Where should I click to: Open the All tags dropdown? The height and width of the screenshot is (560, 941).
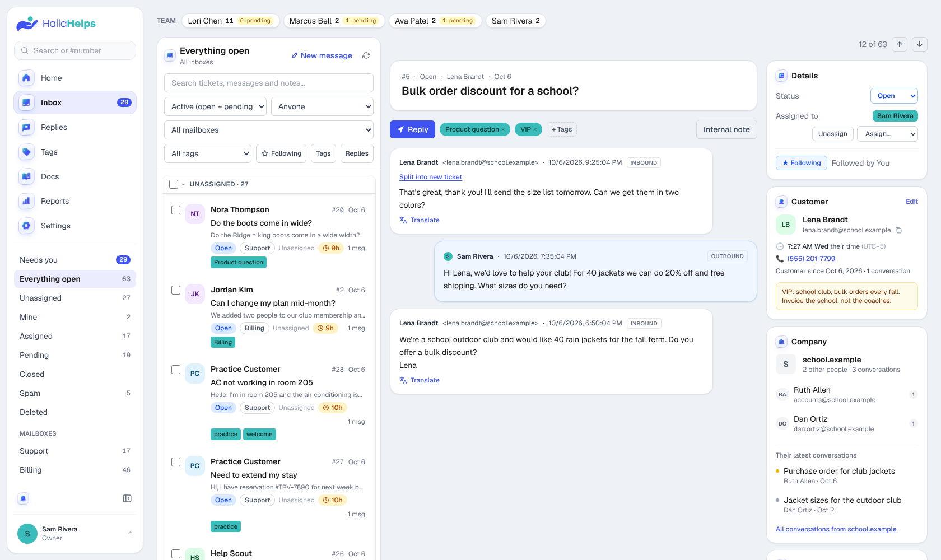(208, 153)
